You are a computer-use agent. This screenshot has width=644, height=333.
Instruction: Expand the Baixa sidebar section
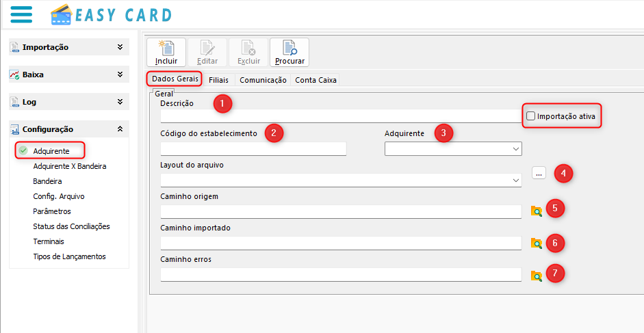coord(120,75)
